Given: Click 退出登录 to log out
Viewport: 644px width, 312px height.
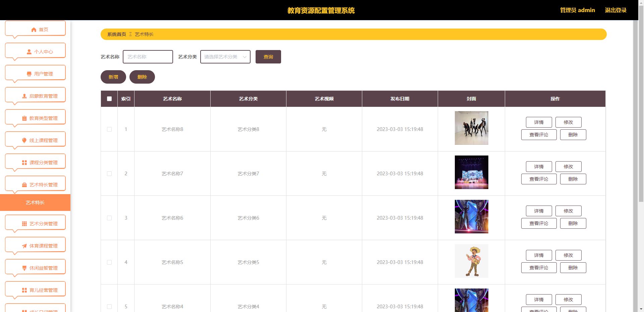Looking at the screenshot, I should tap(615, 10).
